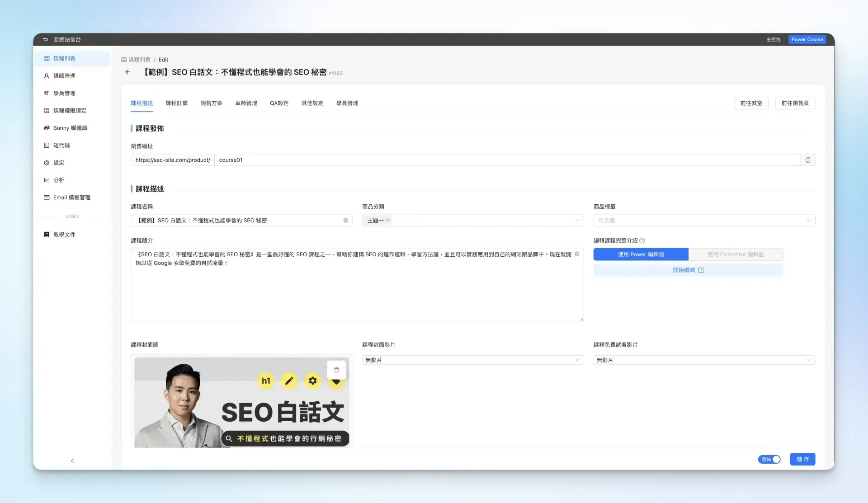This screenshot has width=868, height=503.
Task: Delete the course cover image via trash icon
Action: tap(336, 370)
